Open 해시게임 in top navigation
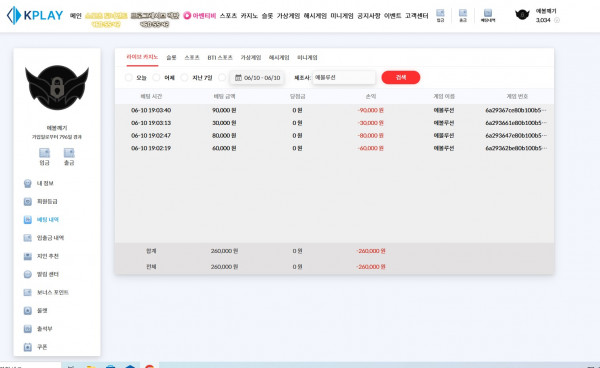This screenshot has height=368, width=600. [315, 16]
